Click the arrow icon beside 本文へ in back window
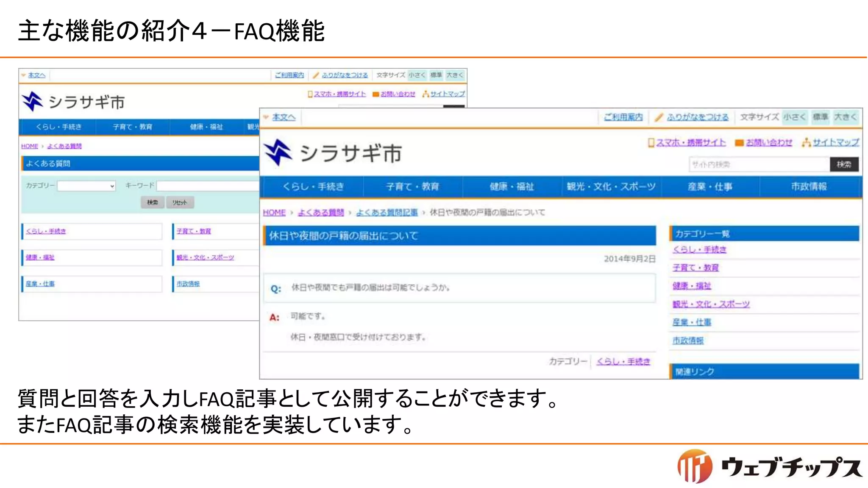The image size is (868, 488). point(24,75)
